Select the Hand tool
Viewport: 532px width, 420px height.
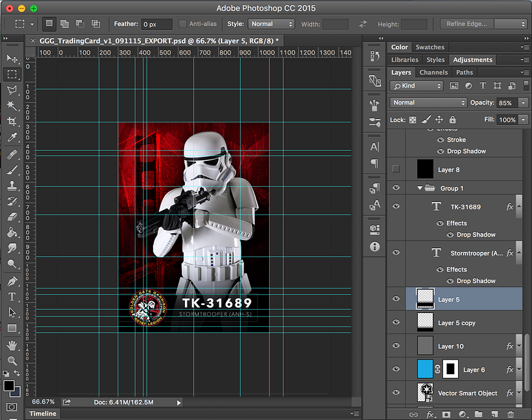point(12,346)
